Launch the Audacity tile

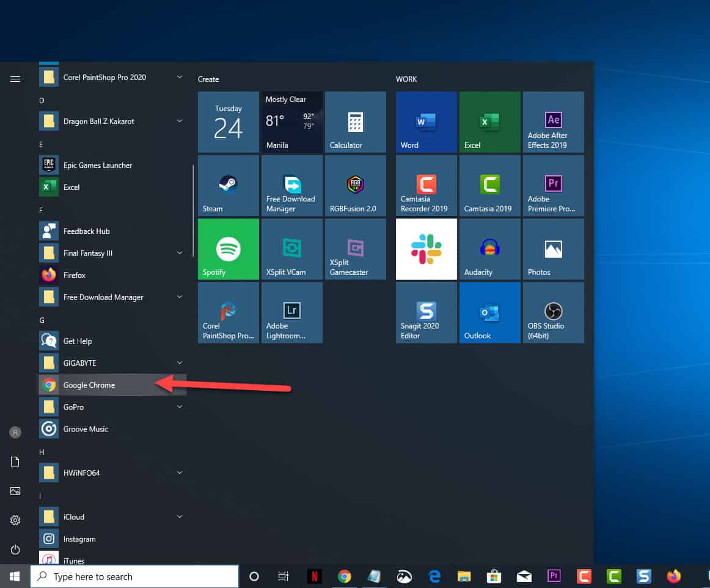(x=489, y=249)
